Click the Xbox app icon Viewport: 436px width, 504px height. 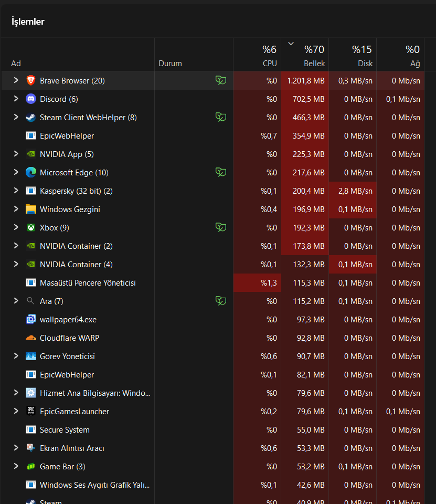tap(31, 227)
